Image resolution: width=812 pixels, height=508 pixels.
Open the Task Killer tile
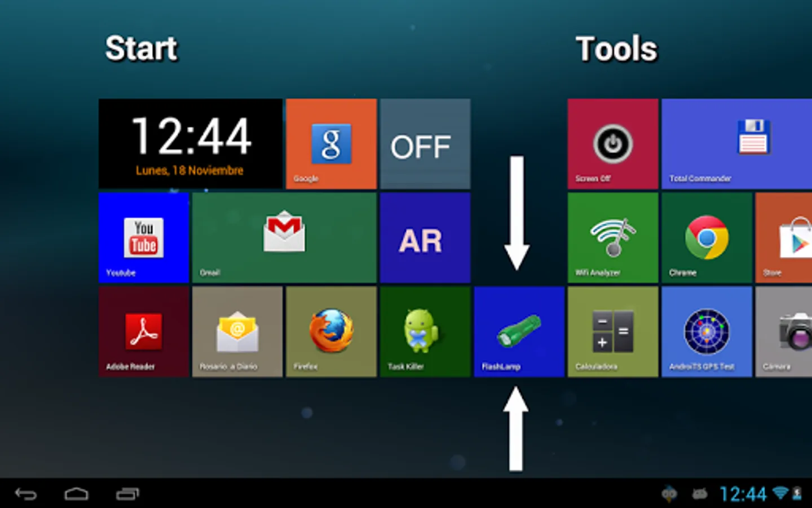pos(425,331)
